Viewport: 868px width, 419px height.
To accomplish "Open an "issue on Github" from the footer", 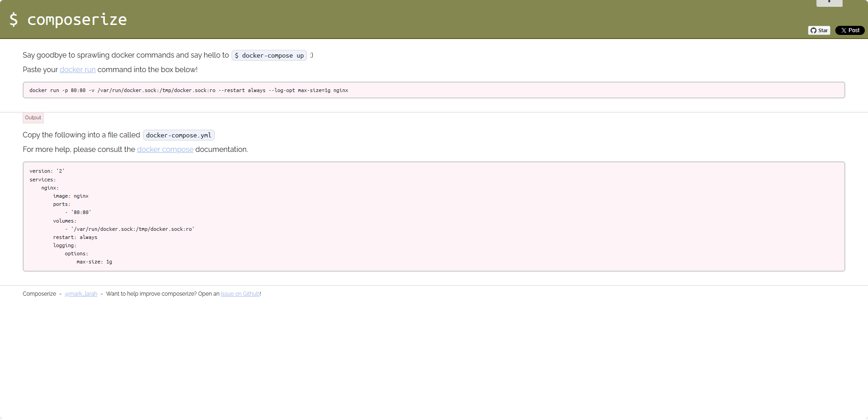I will [240, 293].
